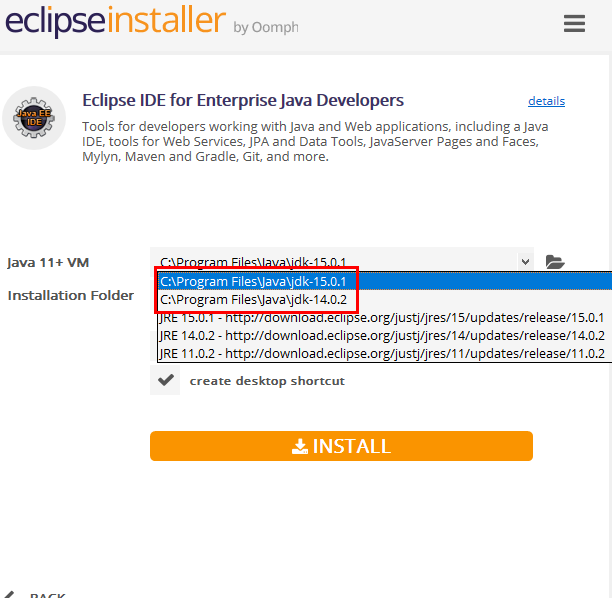Choose JRE 11.0.2 download option
The height and width of the screenshot is (598, 612).
click(x=384, y=353)
